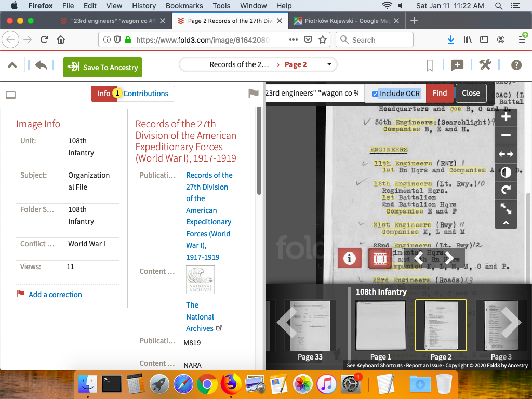532x399 pixels.
Task: Toggle fit-to-width with the horizontal arrows
Action: [x=506, y=154]
